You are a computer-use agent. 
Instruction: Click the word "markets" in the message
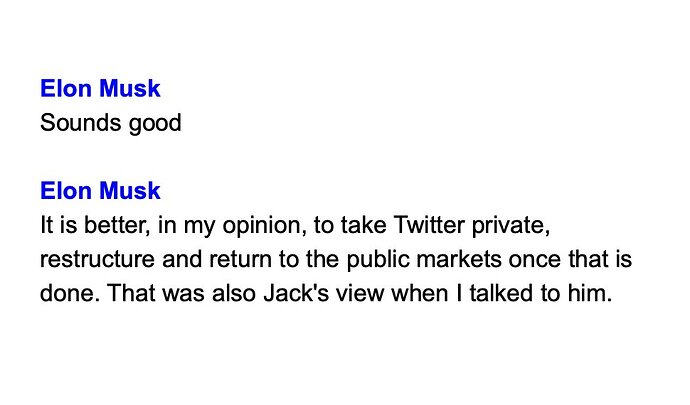(459, 259)
